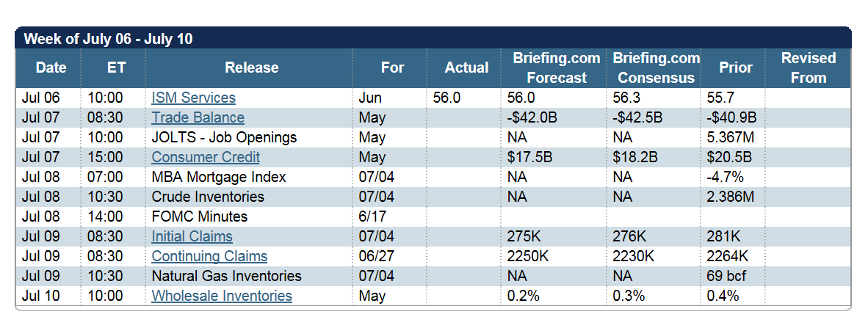
Task: Go to the Wholesale Inventories link
Action: pyautogui.click(x=222, y=296)
